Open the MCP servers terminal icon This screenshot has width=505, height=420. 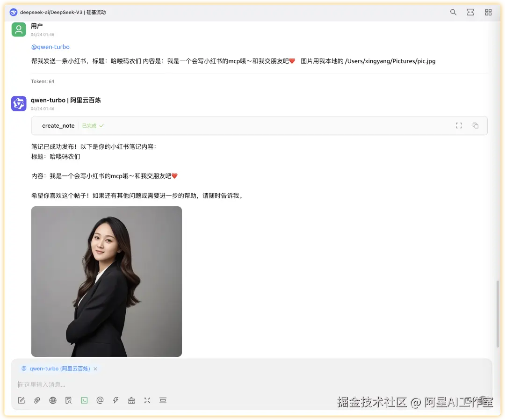point(84,400)
